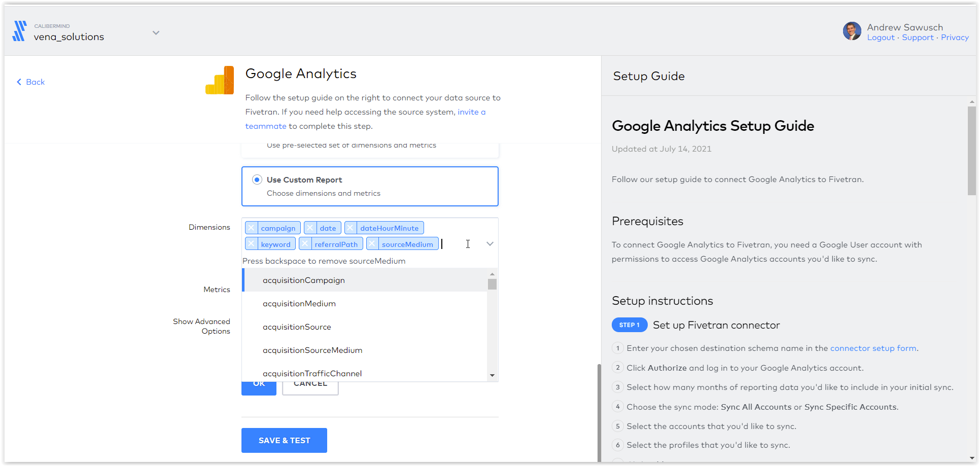Click Andrew Sawusch's profile avatar

click(852, 31)
